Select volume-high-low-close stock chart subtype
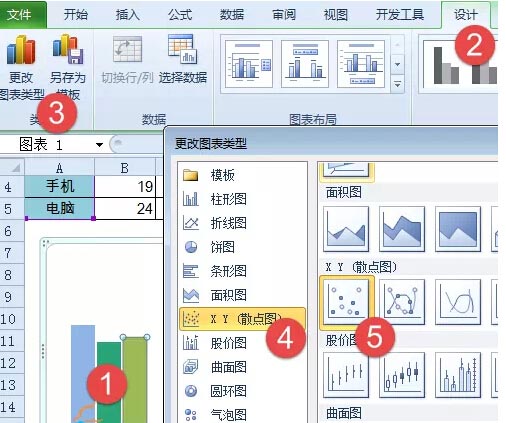Screen dimensions: 506x423 click(458, 375)
